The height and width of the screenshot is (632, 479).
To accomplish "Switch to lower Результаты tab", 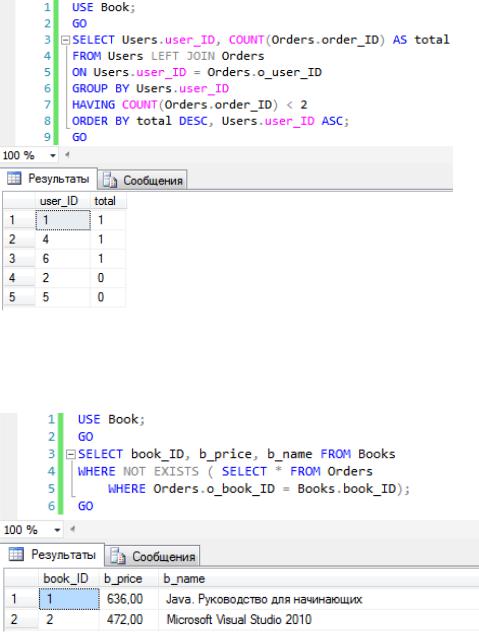I will [53, 555].
